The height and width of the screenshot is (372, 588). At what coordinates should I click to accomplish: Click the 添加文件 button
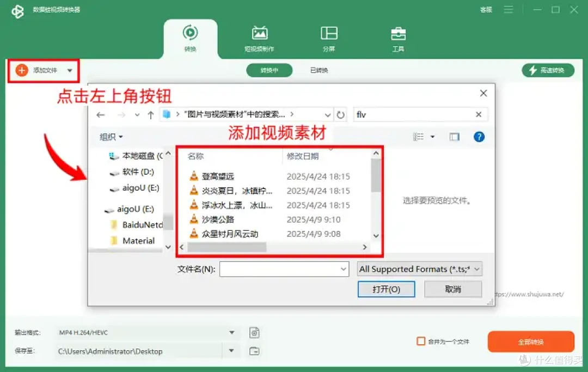37,70
